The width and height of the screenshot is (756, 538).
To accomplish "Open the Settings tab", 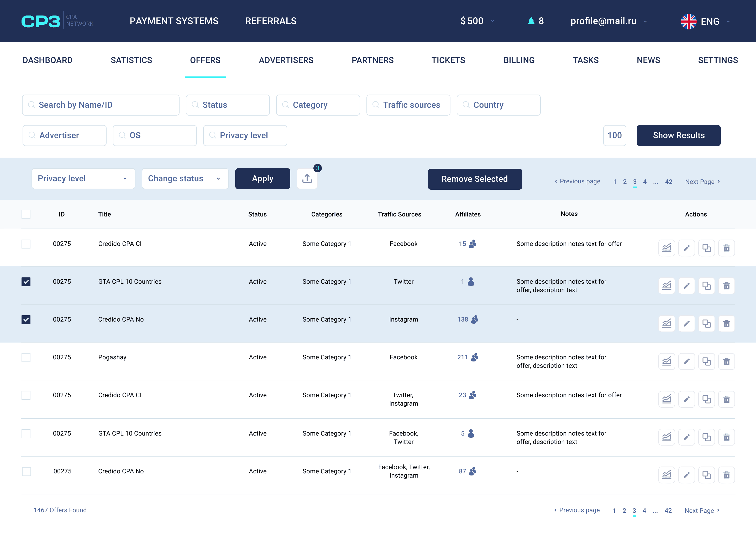I will 718,60.
